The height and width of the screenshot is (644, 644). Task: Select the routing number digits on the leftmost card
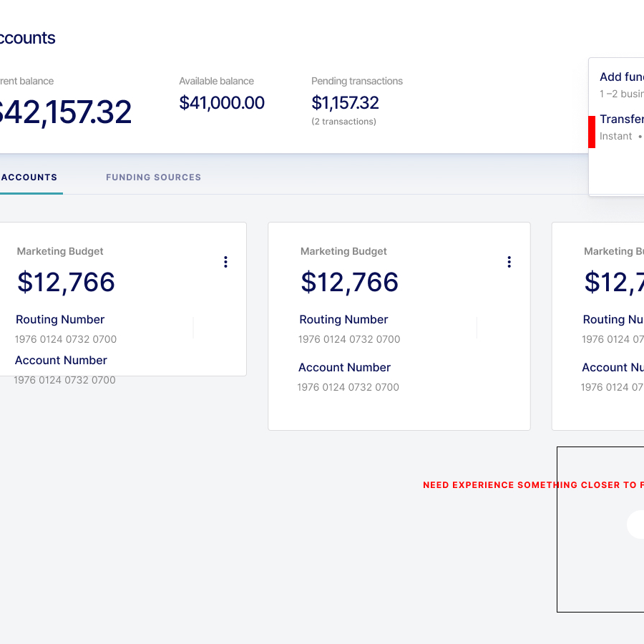pyautogui.click(x=66, y=339)
